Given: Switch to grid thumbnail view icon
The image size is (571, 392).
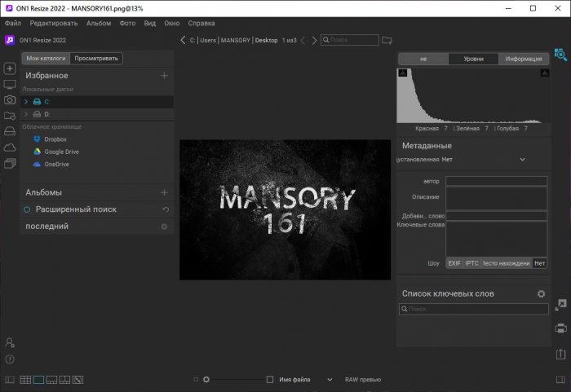Looking at the screenshot, I should [25, 380].
